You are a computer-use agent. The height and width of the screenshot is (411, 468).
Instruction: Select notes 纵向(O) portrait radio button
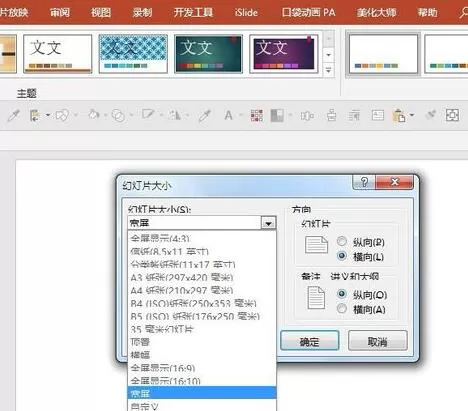(342, 294)
